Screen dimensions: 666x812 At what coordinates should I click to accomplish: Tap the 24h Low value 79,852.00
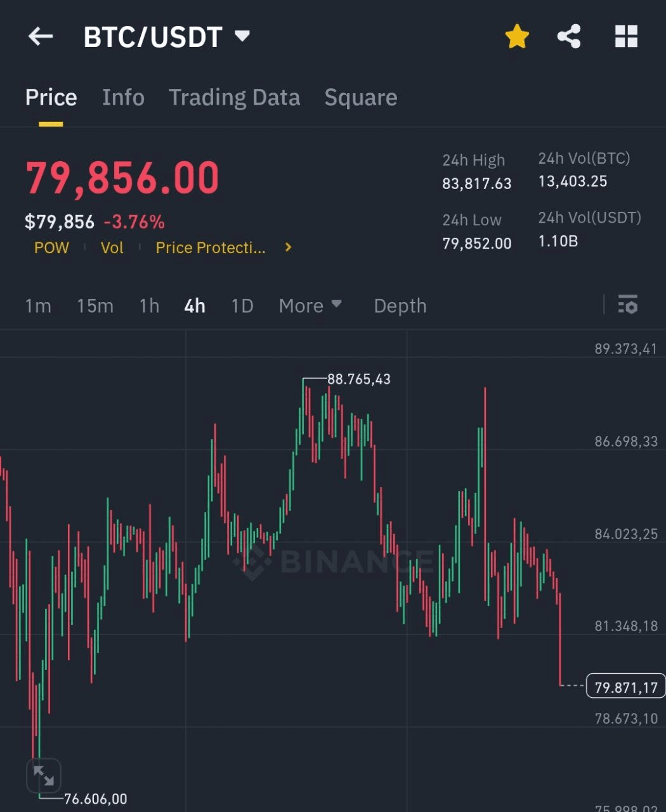477,244
